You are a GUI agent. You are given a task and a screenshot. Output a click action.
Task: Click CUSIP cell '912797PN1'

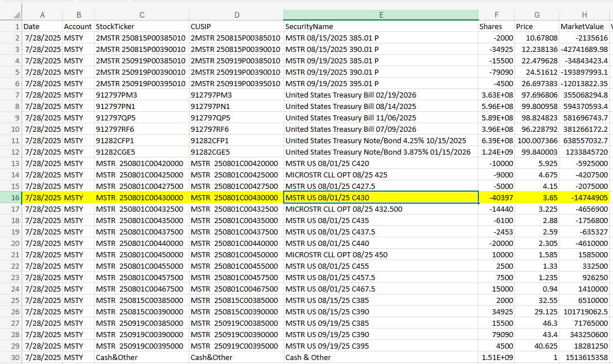(x=236, y=106)
